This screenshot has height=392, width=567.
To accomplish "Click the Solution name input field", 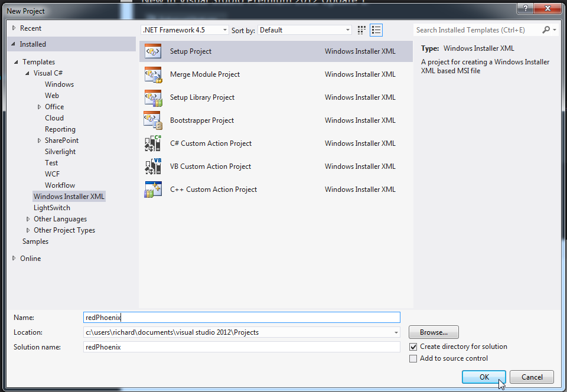I will (242, 347).
